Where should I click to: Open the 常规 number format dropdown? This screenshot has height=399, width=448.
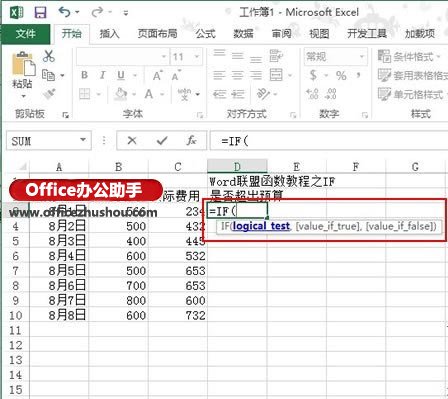click(361, 57)
